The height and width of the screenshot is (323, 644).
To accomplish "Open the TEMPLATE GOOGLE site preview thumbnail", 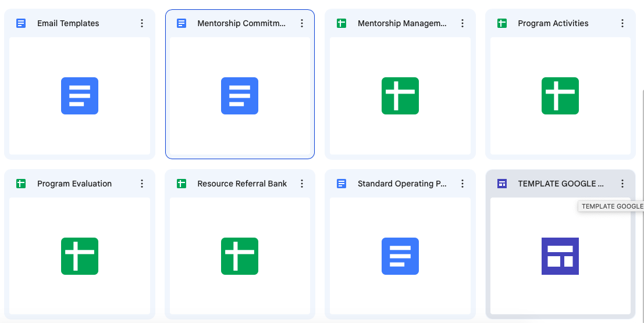I will [x=560, y=256].
